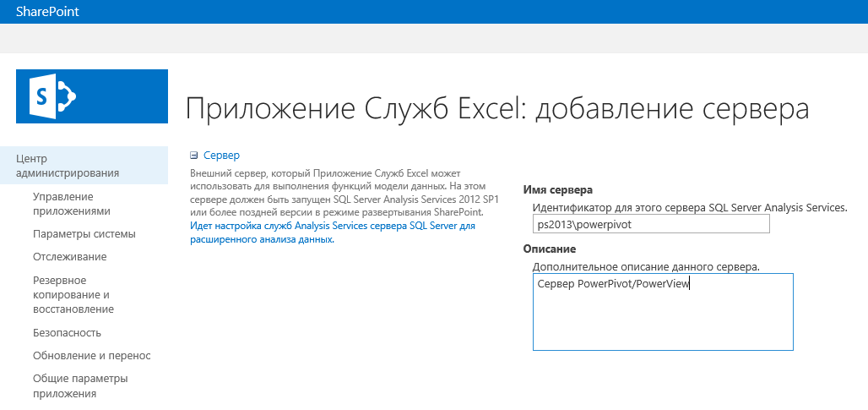Open Общие параметры приложения
Image resolution: width=868 pixels, height=410 pixels.
[80, 386]
